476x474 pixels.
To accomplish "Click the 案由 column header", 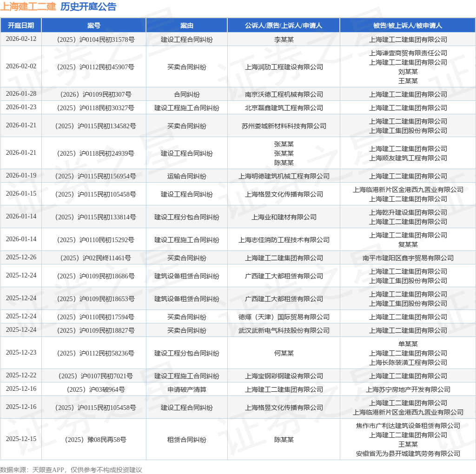I will pos(187,26).
